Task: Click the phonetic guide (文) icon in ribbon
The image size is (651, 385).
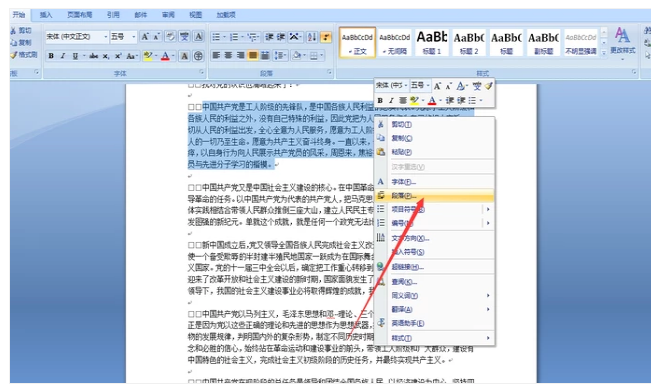Action: point(184,37)
